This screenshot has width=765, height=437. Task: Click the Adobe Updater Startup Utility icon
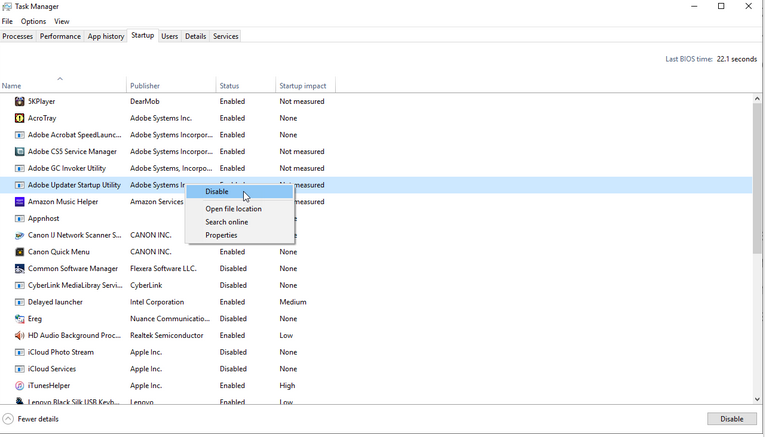coord(20,185)
